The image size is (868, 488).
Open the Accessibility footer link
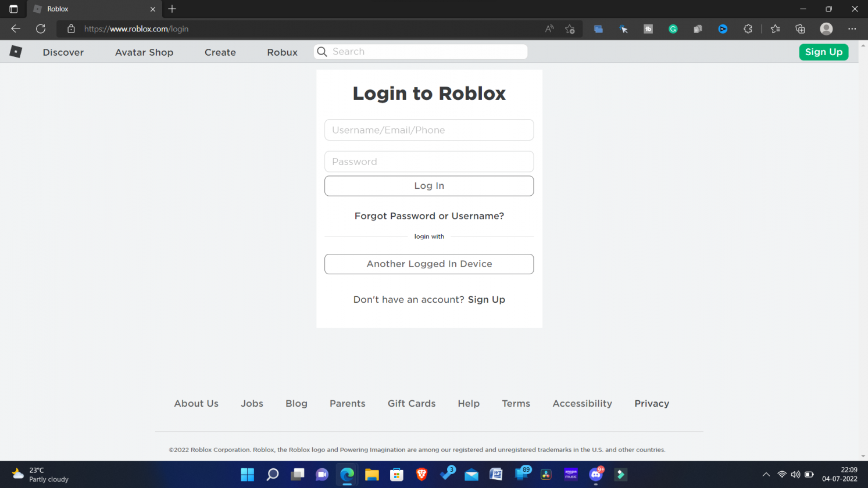[582, 403]
